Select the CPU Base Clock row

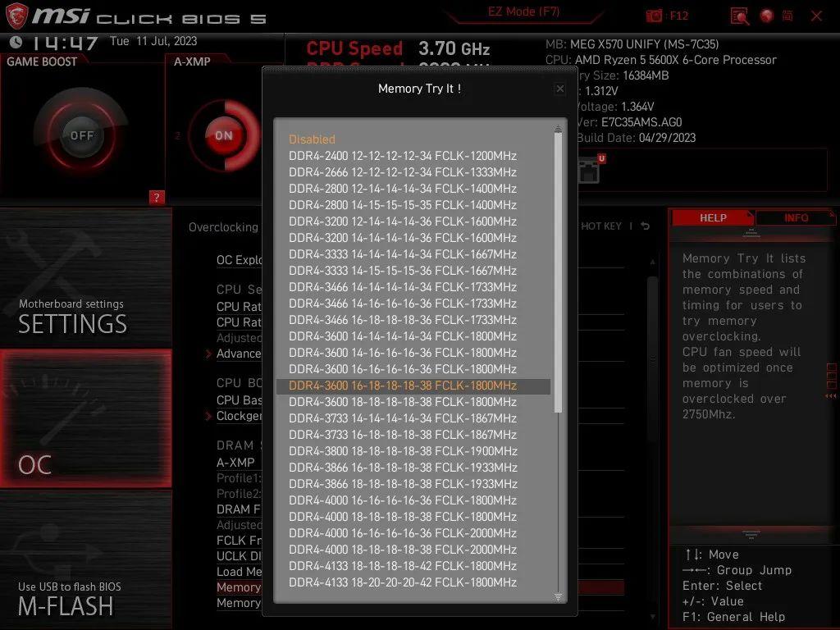pos(239,400)
